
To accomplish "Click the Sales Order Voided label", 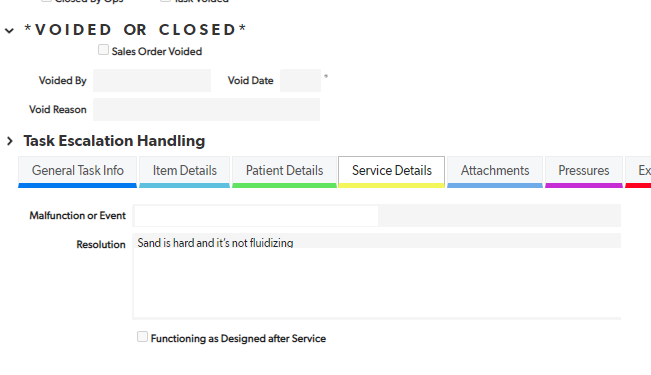I will (157, 51).
